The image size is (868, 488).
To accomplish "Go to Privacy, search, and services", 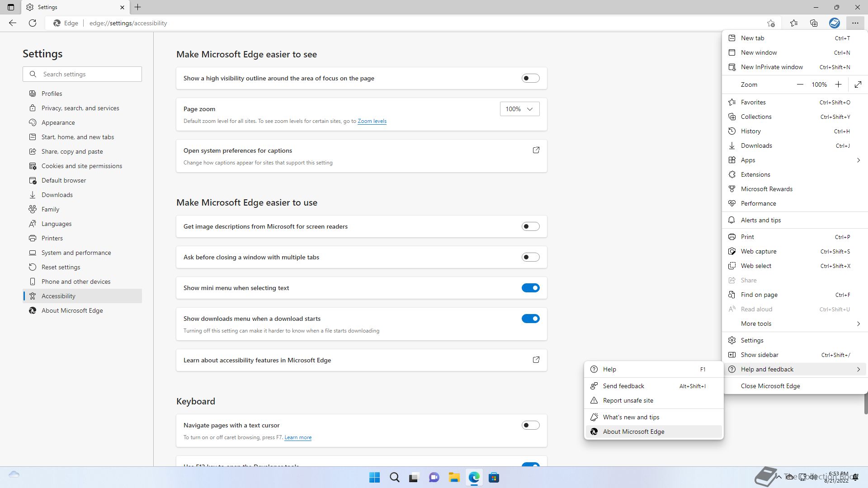I will pos(82,108).
